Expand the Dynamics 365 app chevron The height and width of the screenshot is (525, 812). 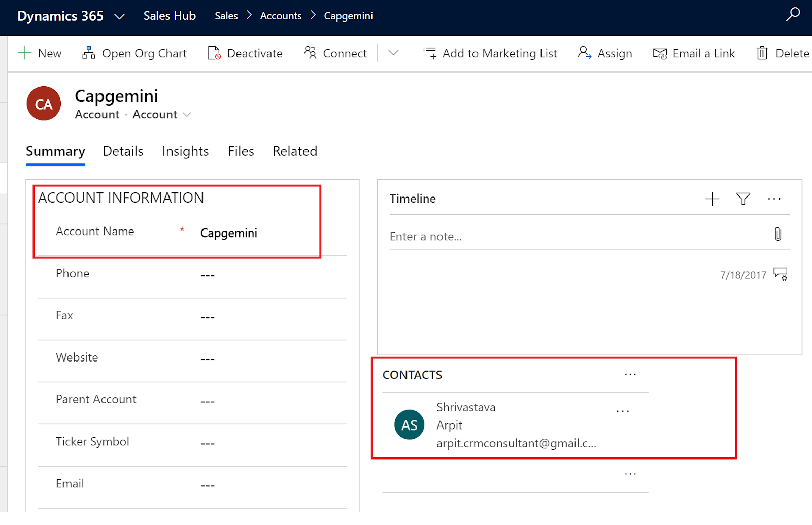point(120,16)
